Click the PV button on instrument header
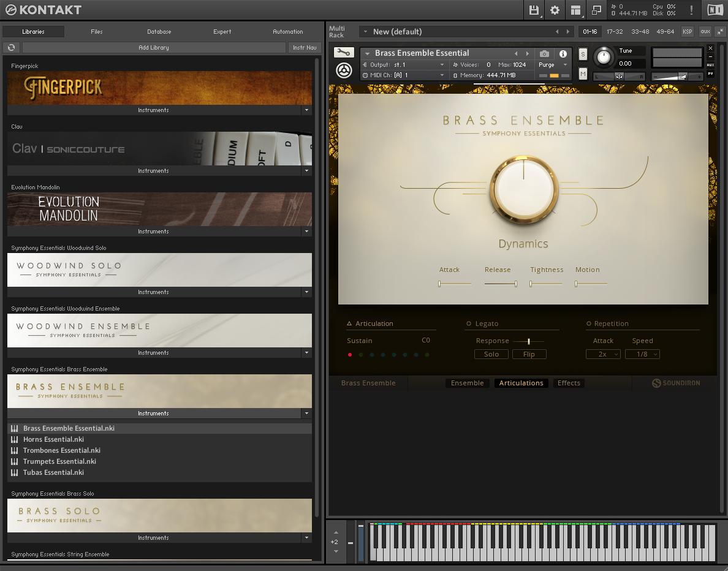The width and height of the screenshot is (728, 571). 710,74
